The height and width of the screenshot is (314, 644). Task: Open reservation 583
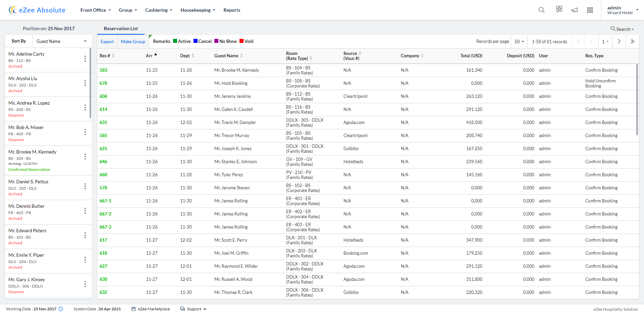(103, 70)
